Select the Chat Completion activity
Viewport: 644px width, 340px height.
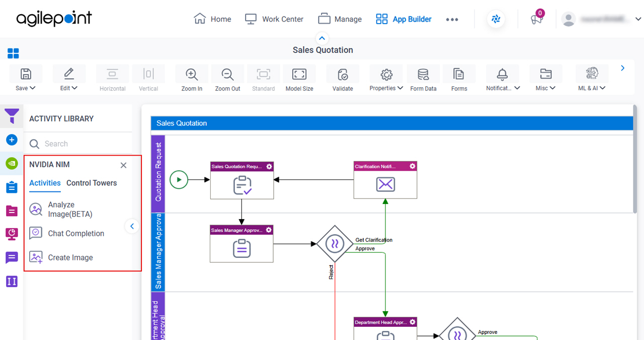[x=66, y=233]
